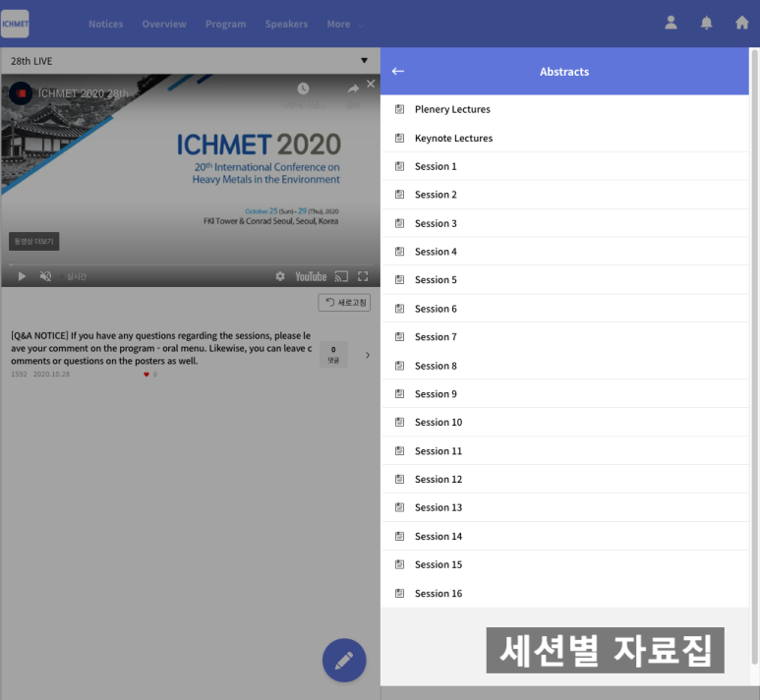This screenshot has height=700, width=760.
Task: Go back using the Abstracts arrow
Action: pos(398,71)
